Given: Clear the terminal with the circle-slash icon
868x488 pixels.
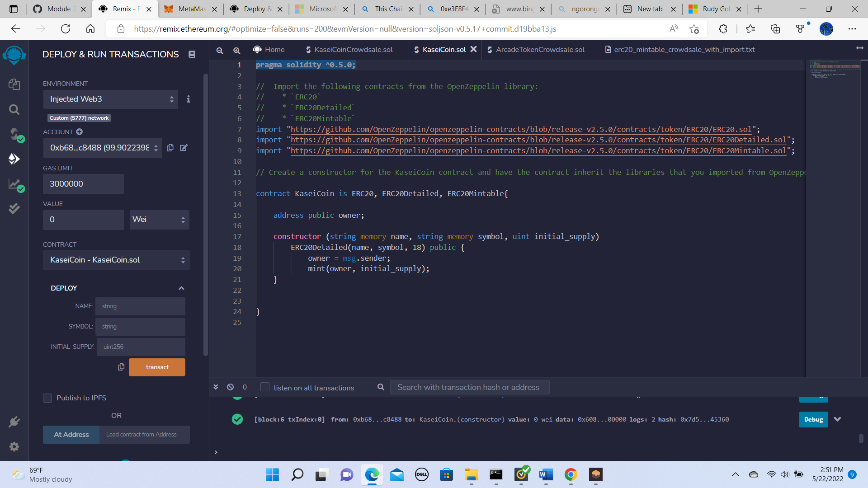Looking at the screenshot, I should pyautogui.click(x=230, y=387).
